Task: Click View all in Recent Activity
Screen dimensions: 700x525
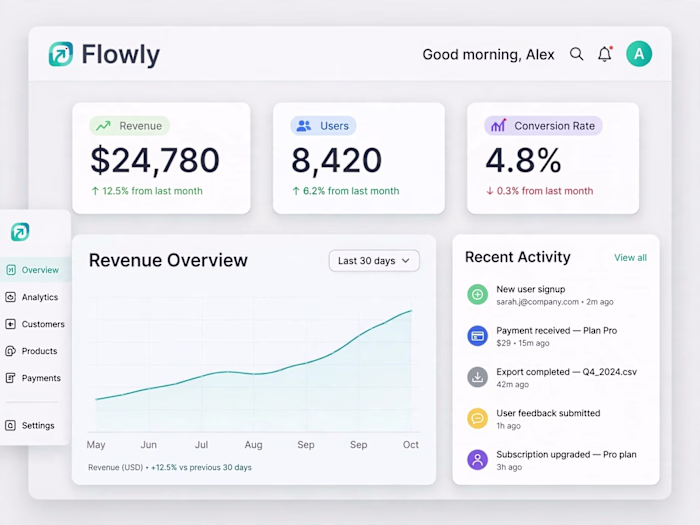Action: click(x=630, y=258)
